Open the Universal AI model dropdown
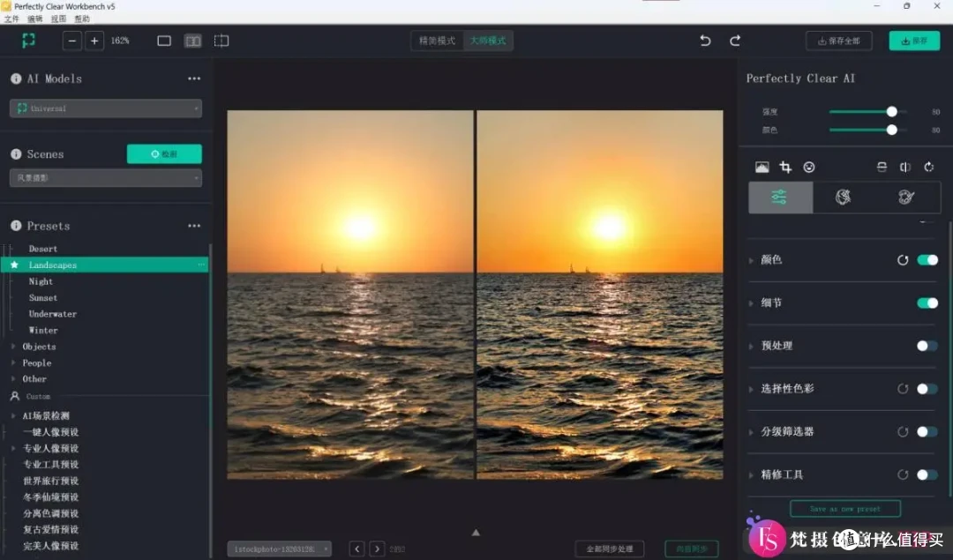 (x=106, y=108)
